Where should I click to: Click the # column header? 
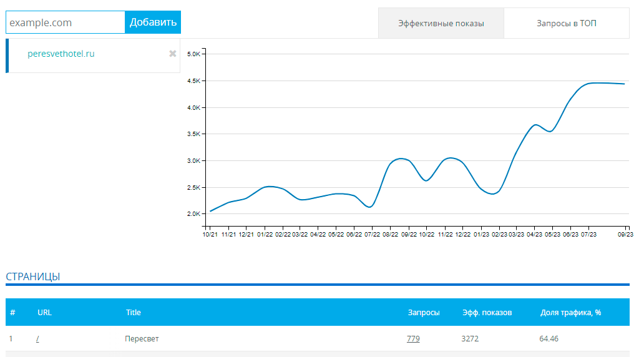click(x=12, y=313)
